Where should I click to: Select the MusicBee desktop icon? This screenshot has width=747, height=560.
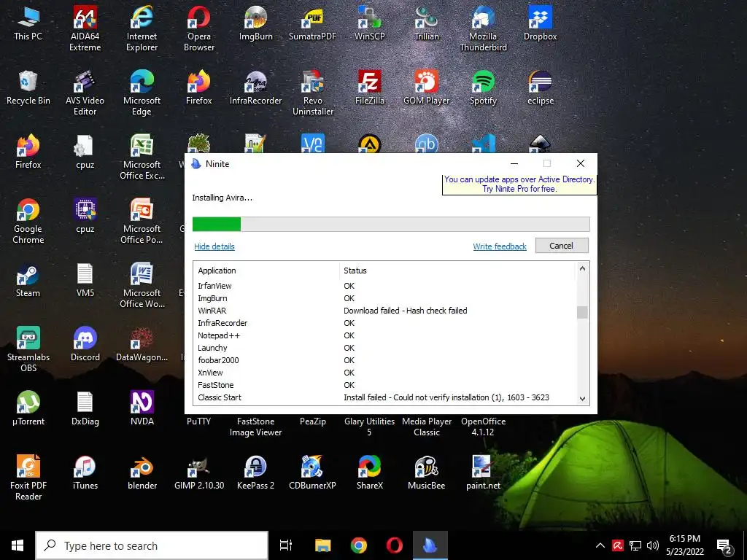(426, 472)
